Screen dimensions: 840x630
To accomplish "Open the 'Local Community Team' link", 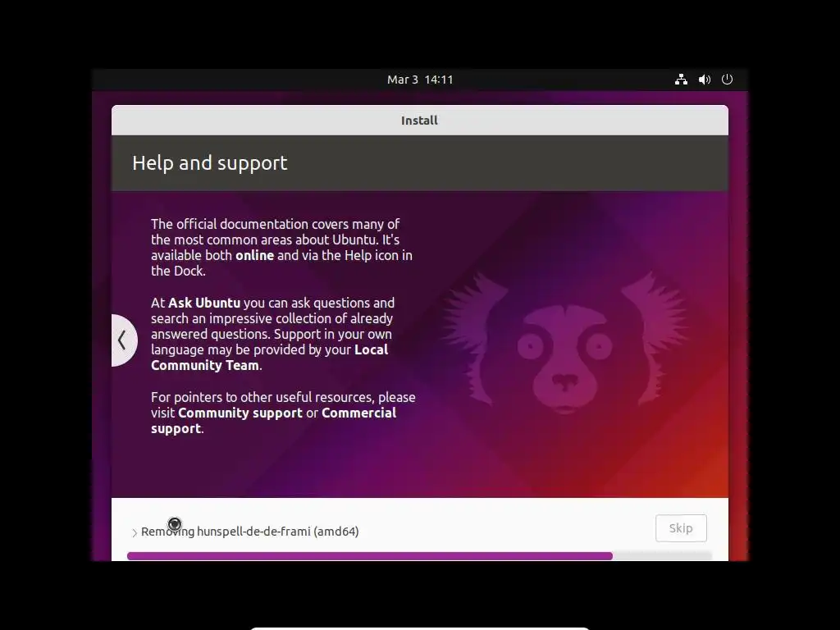I will [269, 358].
